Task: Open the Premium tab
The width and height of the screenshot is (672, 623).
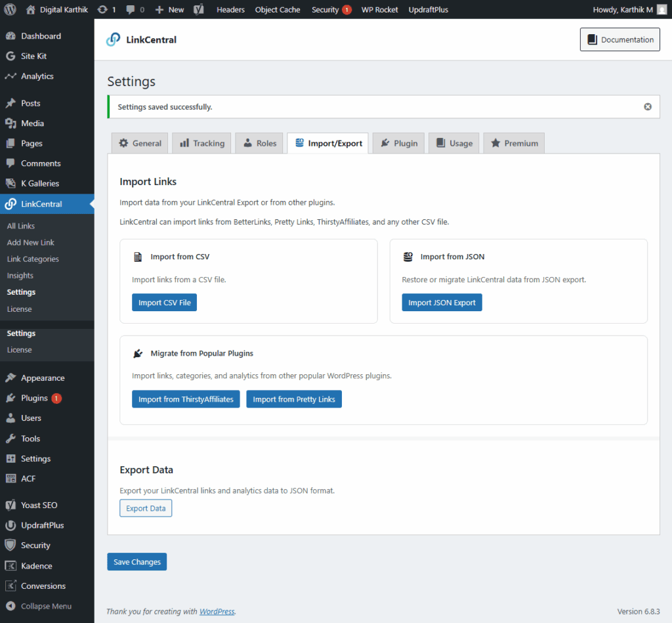Action: click(514, 143)
